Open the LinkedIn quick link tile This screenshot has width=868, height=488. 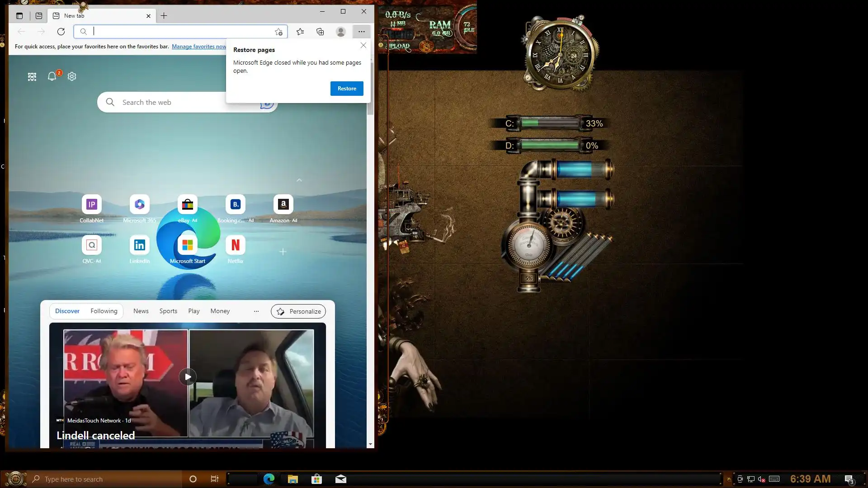point(139,245)
